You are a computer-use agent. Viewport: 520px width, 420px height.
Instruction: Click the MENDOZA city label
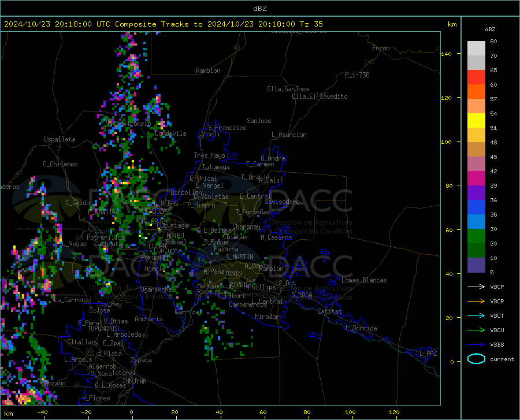(154, 211)
